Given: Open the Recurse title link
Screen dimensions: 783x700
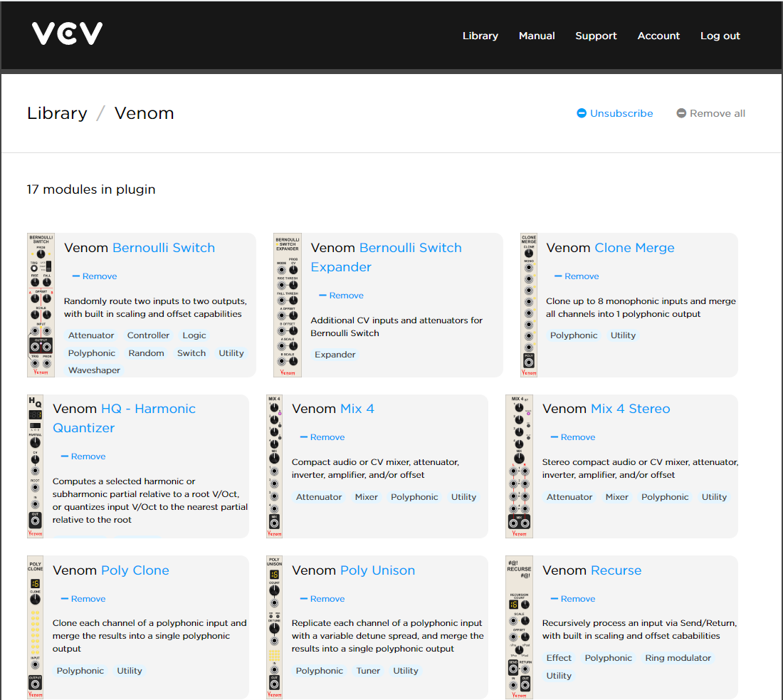Looking at the screenshot, I should 616,570.
